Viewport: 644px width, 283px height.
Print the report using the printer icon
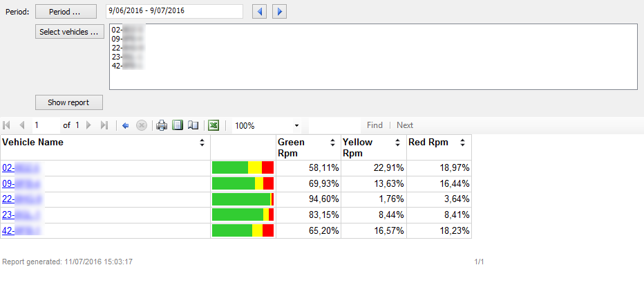162,125
